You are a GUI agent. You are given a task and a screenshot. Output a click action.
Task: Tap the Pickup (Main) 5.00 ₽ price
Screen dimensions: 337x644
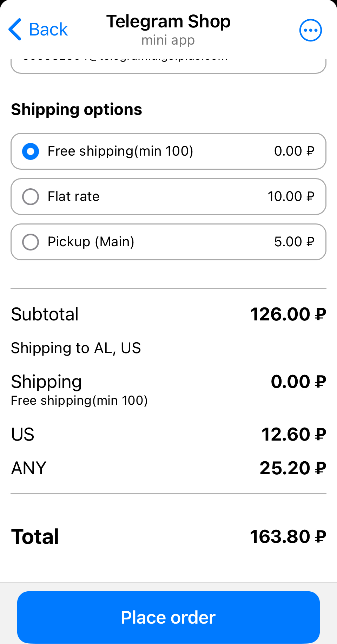coord(294,242)
